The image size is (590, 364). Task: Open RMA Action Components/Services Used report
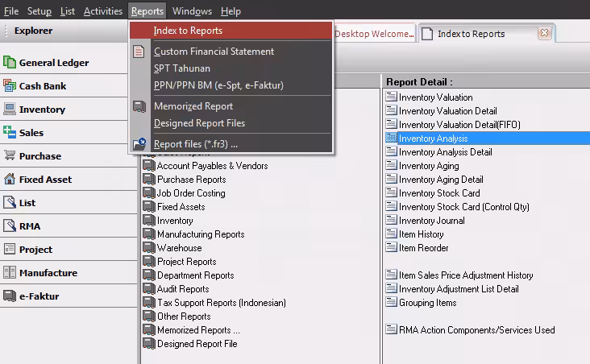476,330
